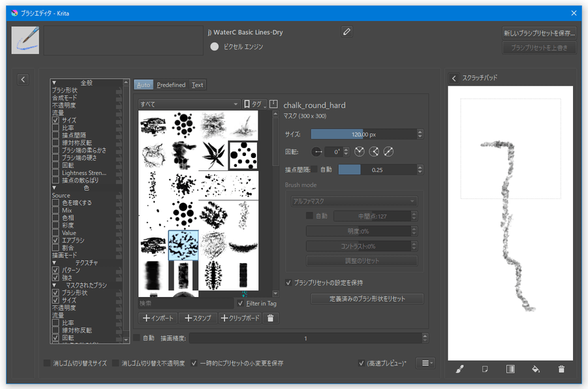Select the highlighted blue splatter brush tip
588x389 pixels.
[x=183, y=245]
